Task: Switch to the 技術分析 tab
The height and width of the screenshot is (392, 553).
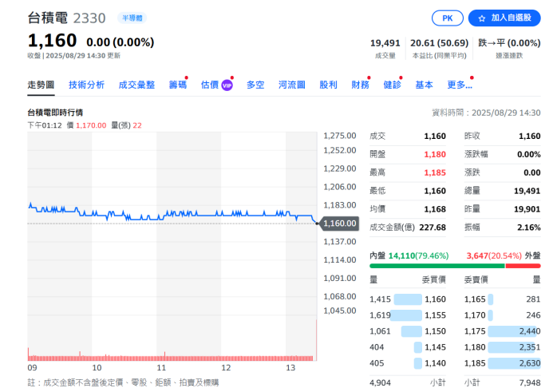Action: 86,85
